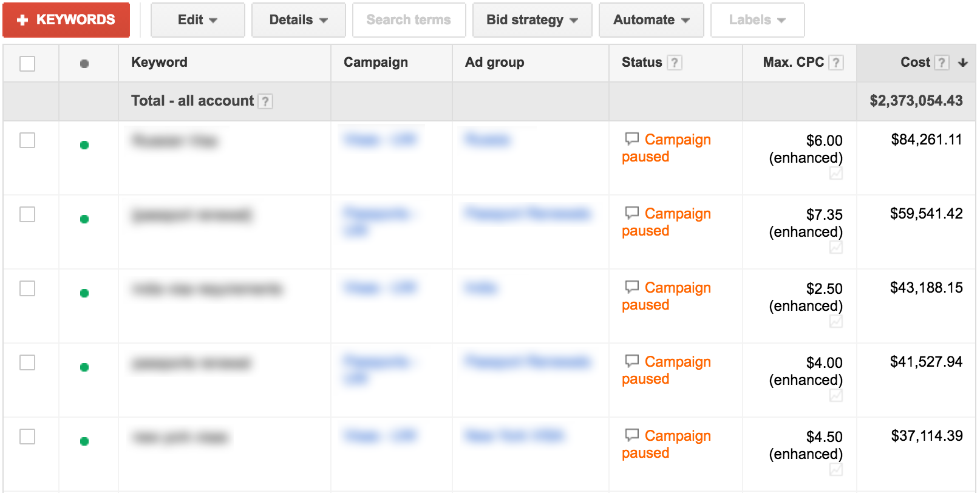Sort by the Campaign column header

(x=376, y=63)
